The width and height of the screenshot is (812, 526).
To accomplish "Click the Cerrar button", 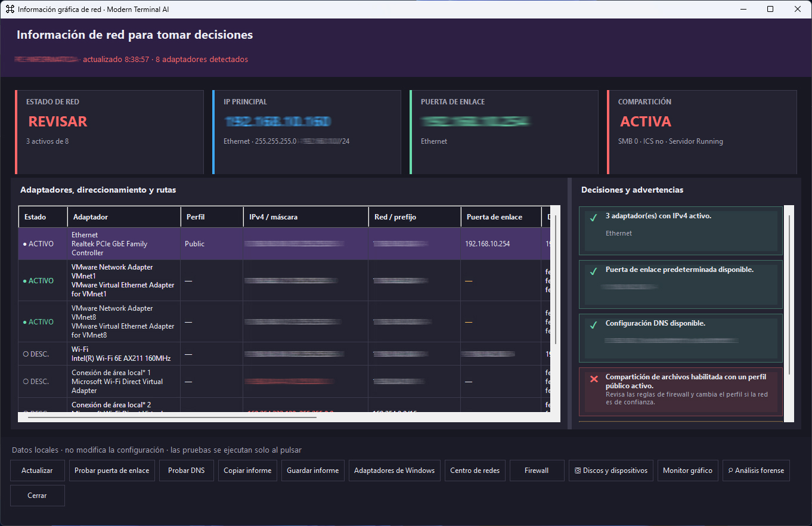I will click(37, 496).
